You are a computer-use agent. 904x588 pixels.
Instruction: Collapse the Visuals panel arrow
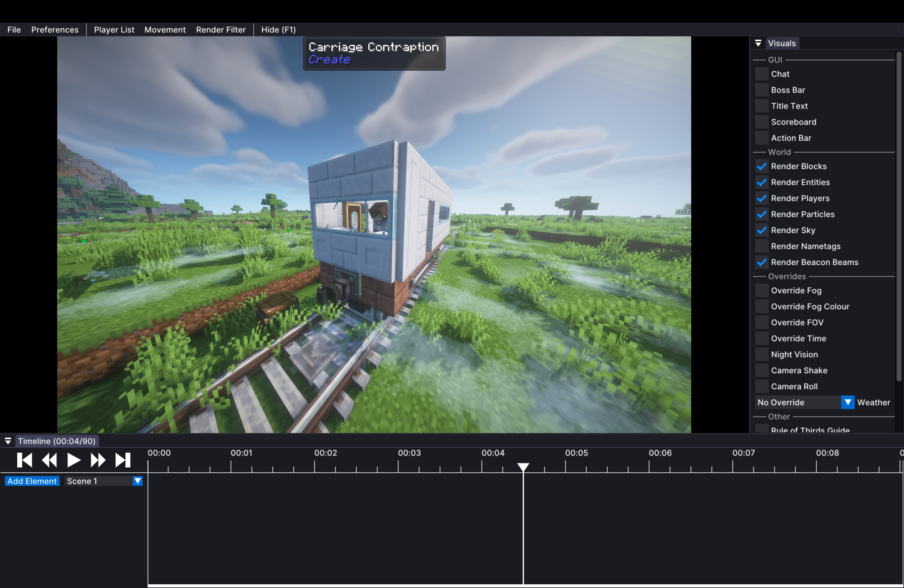(758, 43)
